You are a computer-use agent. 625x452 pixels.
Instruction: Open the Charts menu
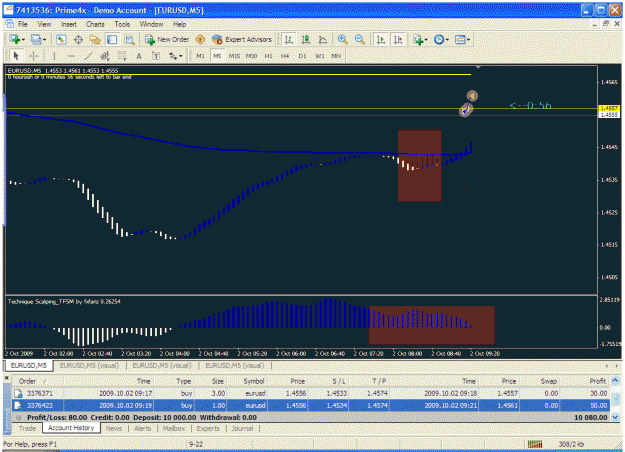click(x=95, y=24)
